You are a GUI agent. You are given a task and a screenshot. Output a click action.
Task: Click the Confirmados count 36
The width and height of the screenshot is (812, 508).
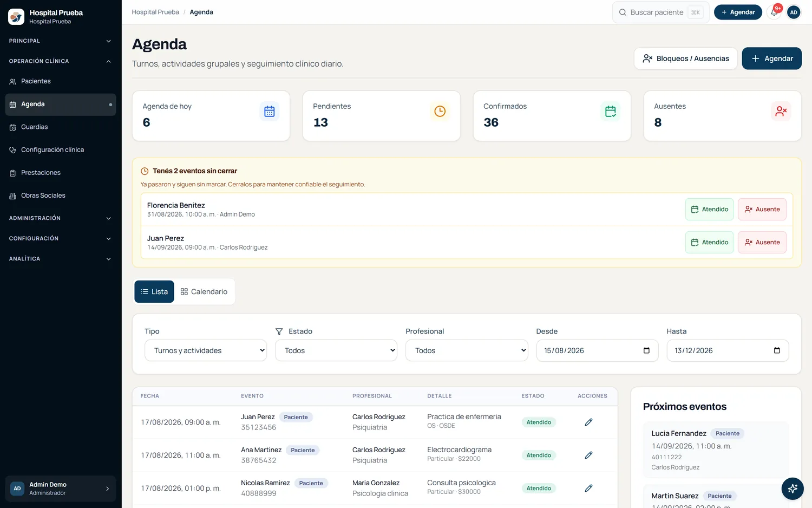[x=491, y=122]
